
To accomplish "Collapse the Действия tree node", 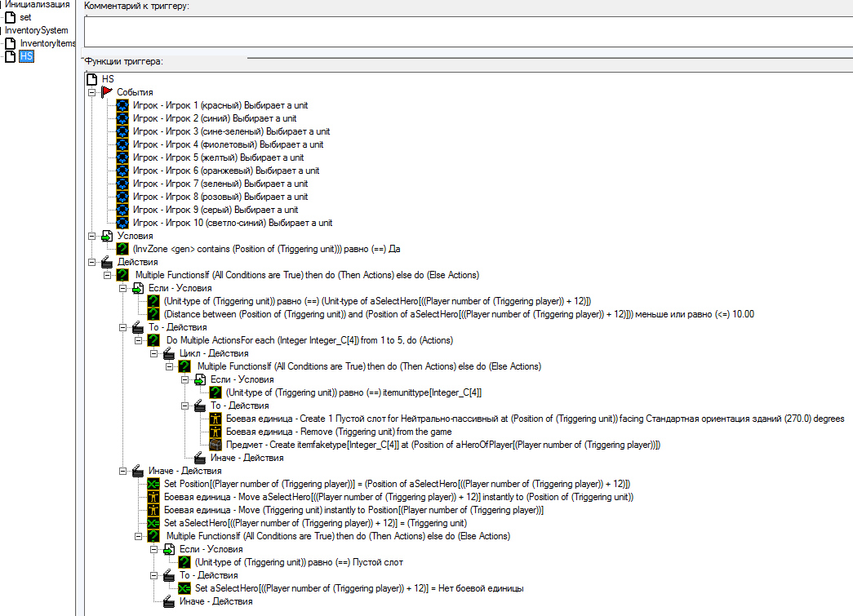I will click(x=92, y=262).
